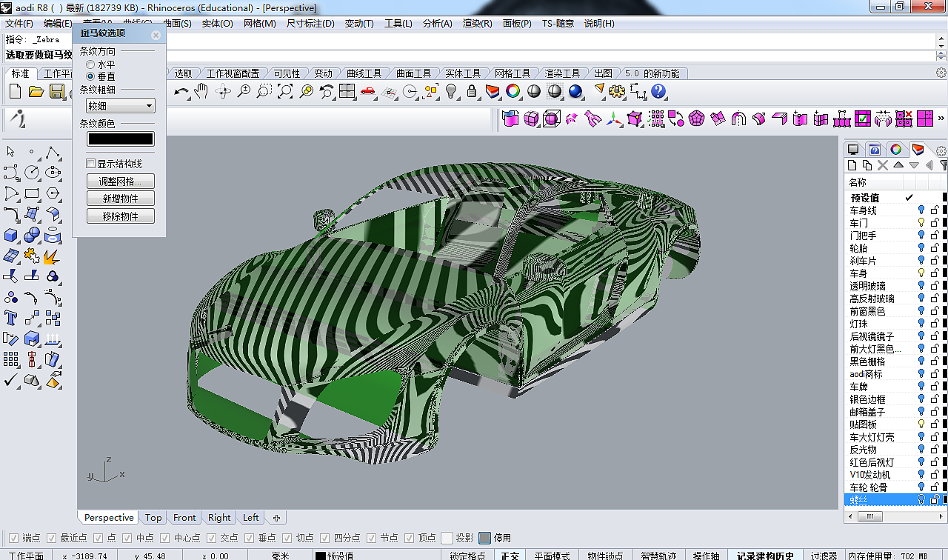Click the 调整网格 button
The width and height of the screenshot is (948, 560).
coord(120,181)
